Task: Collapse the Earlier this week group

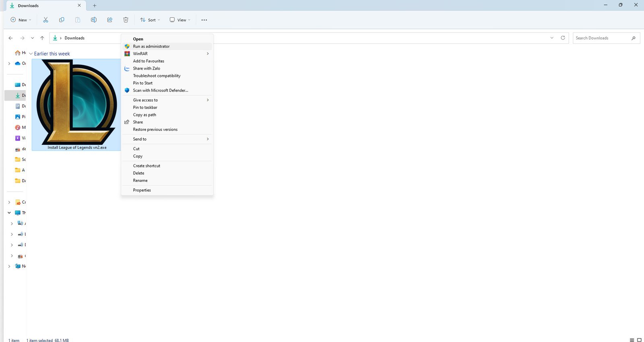Action: coord(31,54)
